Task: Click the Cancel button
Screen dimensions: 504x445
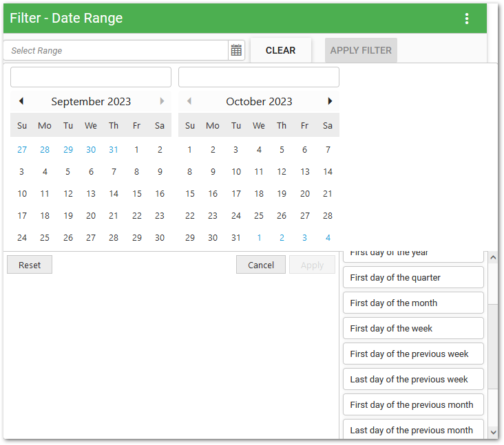Action: (x=261, y=265)
